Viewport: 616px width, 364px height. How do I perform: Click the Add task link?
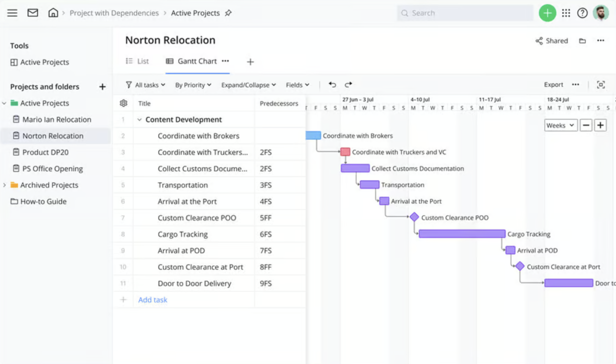152,300
